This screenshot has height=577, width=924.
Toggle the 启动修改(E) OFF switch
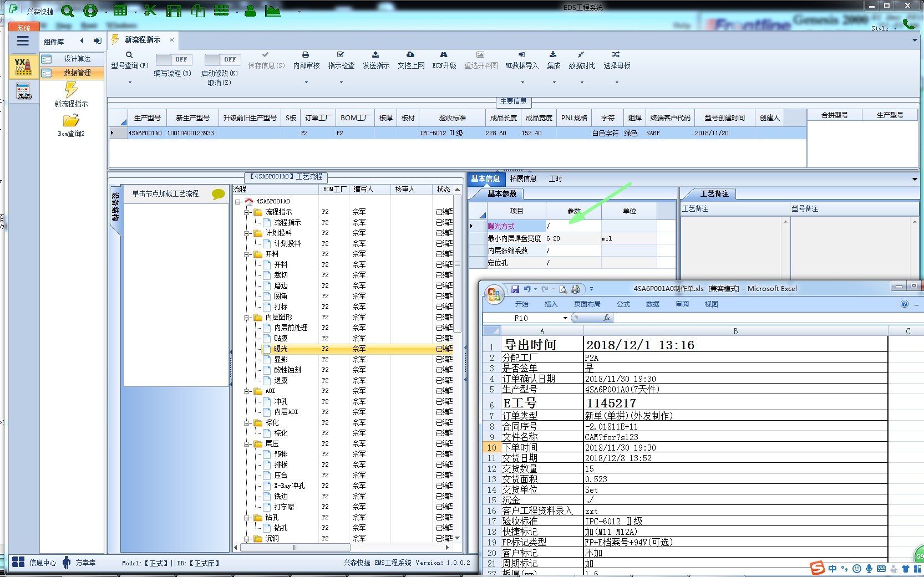point(222,59)
